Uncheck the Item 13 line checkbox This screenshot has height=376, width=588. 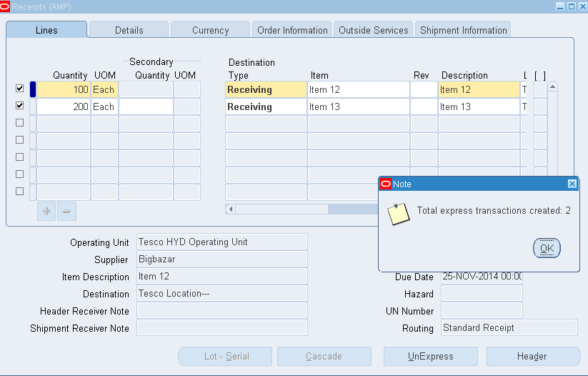(x=20, y=106)
